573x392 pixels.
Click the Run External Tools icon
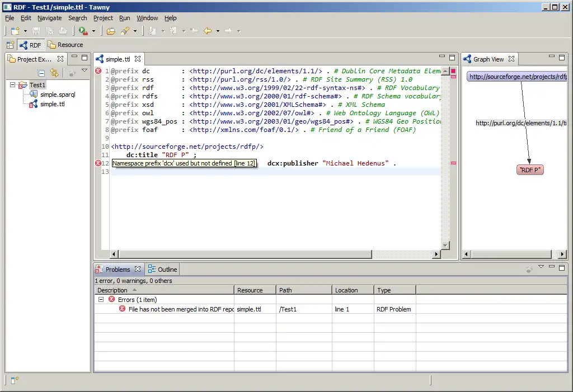83,31
